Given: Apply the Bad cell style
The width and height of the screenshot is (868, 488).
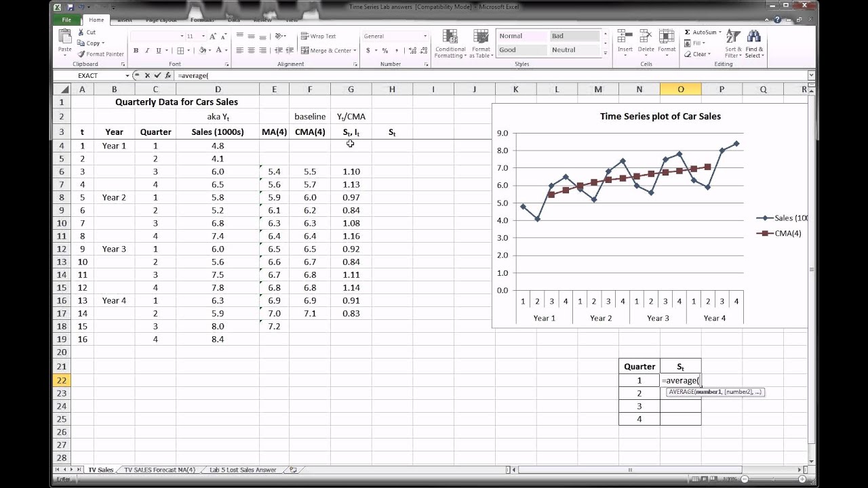Looking at the screenshot, I should pos(574,36).
